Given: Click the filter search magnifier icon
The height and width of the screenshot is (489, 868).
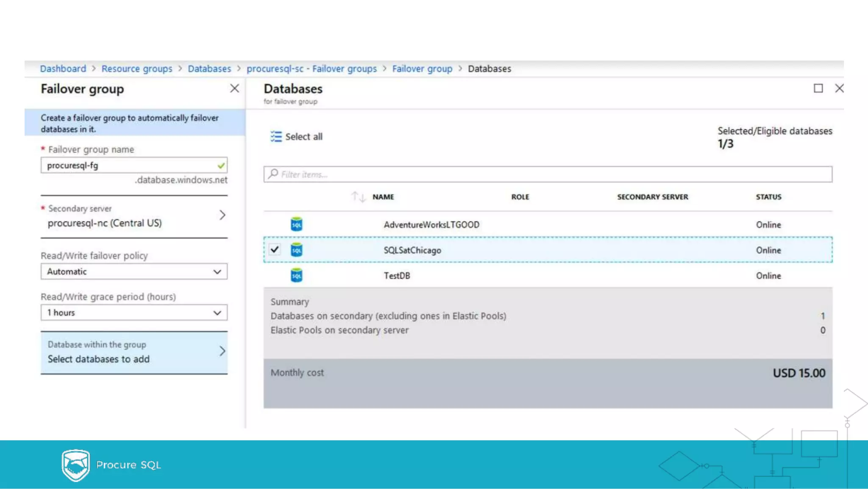Looking at the screenshot, I should pyautogui.click(x=273, y=174).
